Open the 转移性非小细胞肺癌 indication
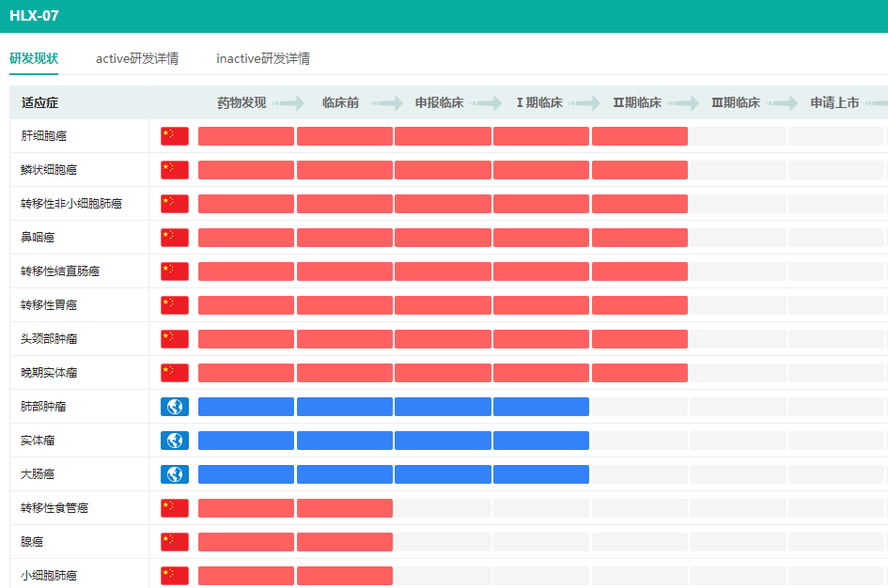The image size is (888, 588). click(x=71, y=204)
